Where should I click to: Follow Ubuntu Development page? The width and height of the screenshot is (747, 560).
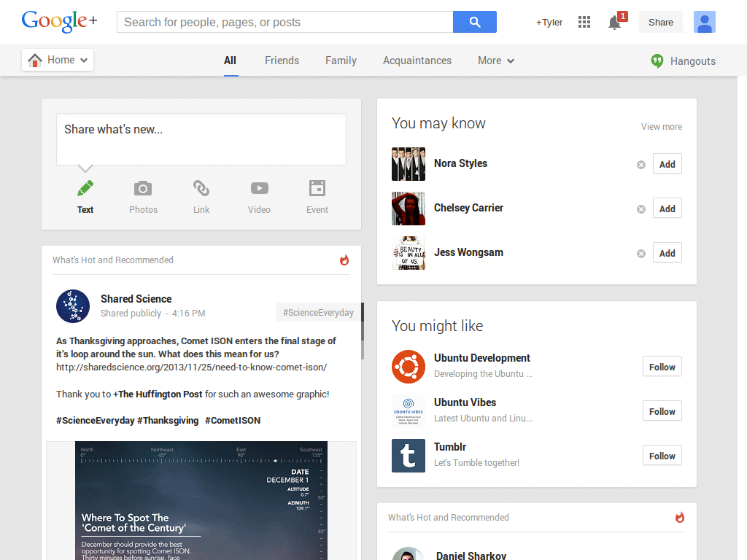[x=662, y=367]
